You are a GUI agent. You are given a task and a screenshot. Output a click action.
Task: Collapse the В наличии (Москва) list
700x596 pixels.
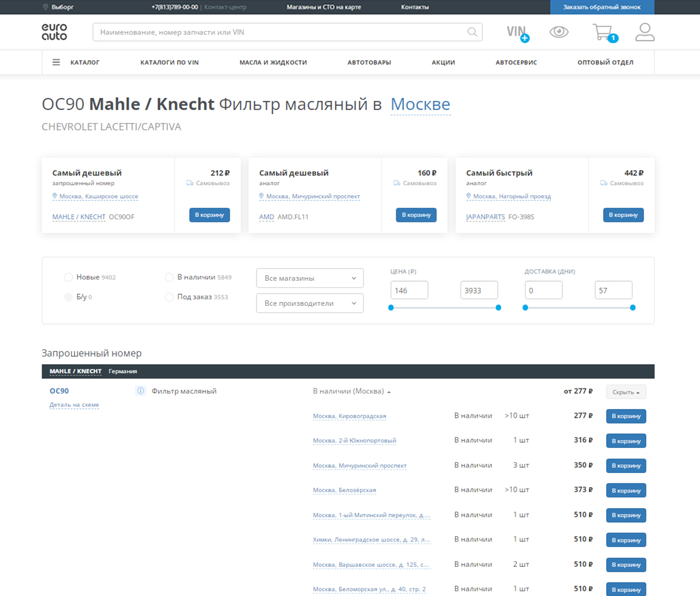pos(351,392)
